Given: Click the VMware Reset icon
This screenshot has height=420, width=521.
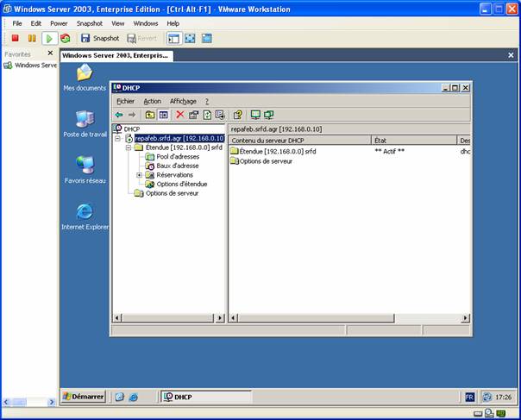Looking at the screenshot, I should [x=66, y=38].
